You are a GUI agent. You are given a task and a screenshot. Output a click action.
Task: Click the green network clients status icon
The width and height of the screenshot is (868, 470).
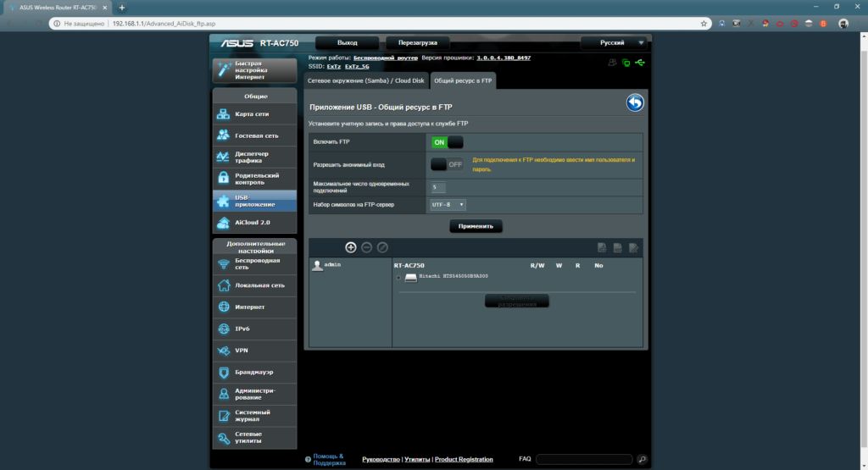coord(626,63)
